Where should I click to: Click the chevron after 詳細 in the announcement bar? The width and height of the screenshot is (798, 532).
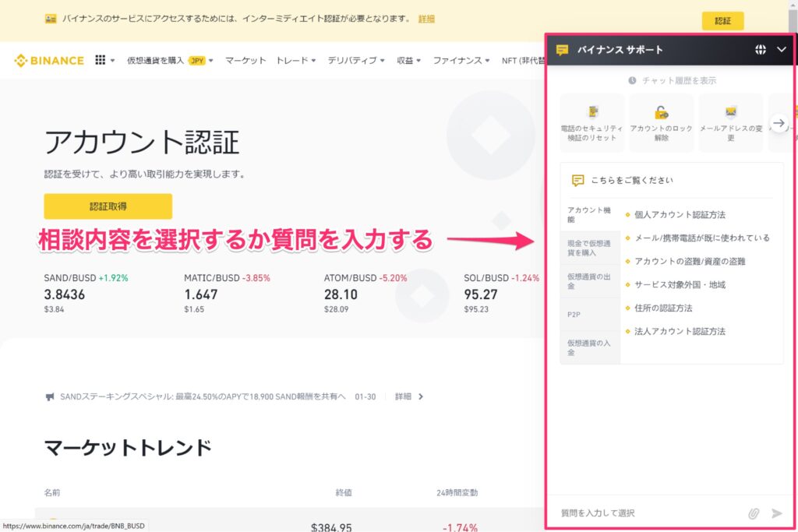coord(420,396)
